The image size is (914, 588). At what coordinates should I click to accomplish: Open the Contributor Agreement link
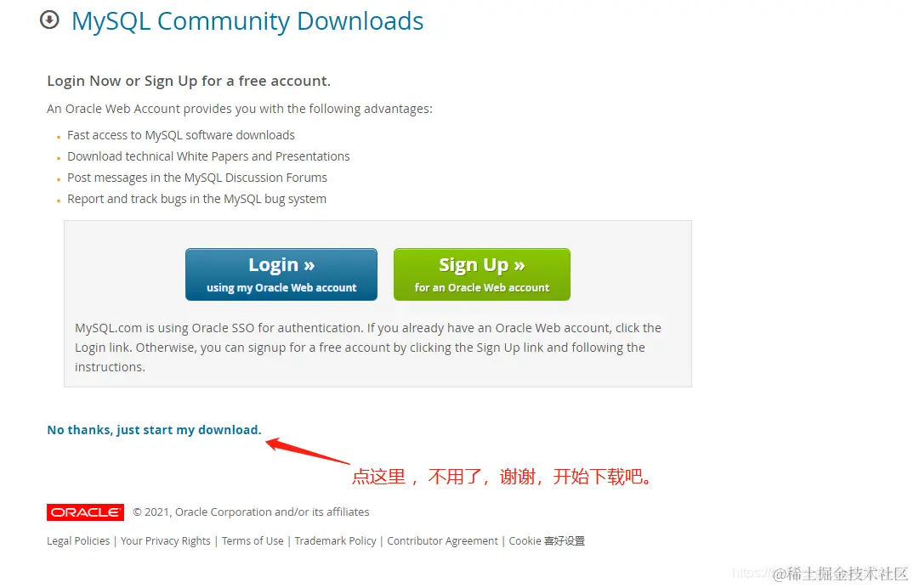pos(442,540)
